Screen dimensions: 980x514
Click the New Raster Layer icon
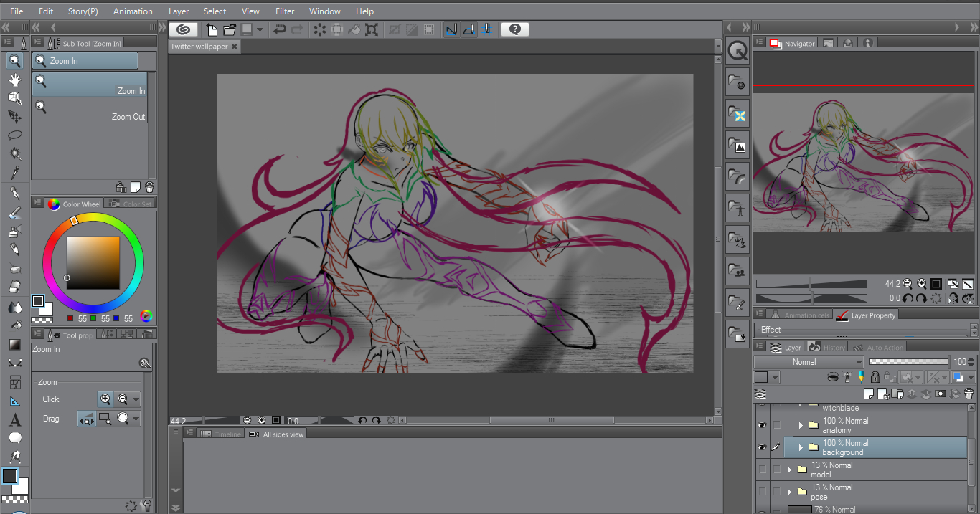[870, 394]
